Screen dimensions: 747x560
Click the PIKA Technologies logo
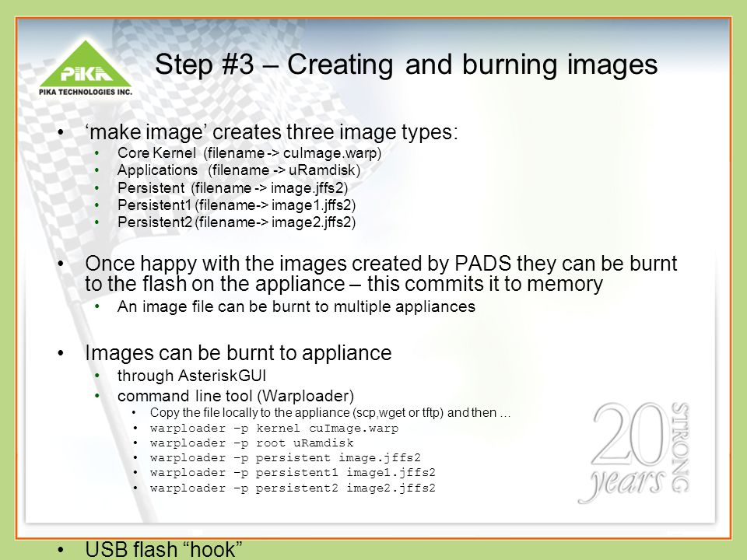coord(86,68)
